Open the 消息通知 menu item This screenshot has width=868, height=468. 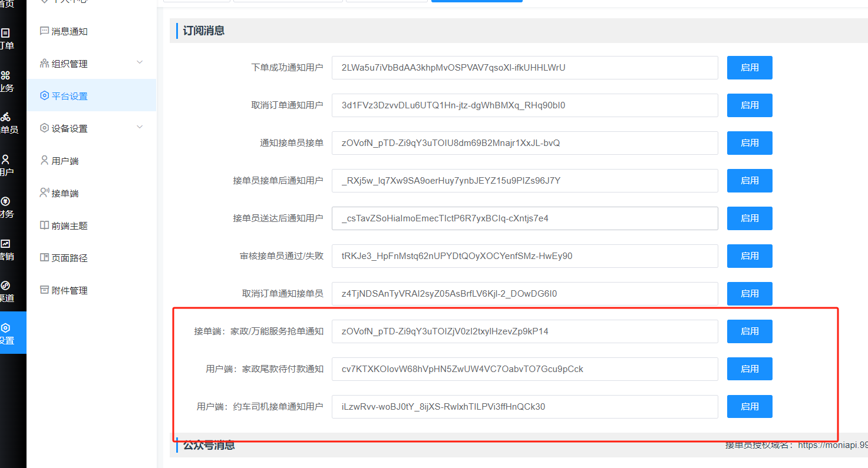(91, 31)
